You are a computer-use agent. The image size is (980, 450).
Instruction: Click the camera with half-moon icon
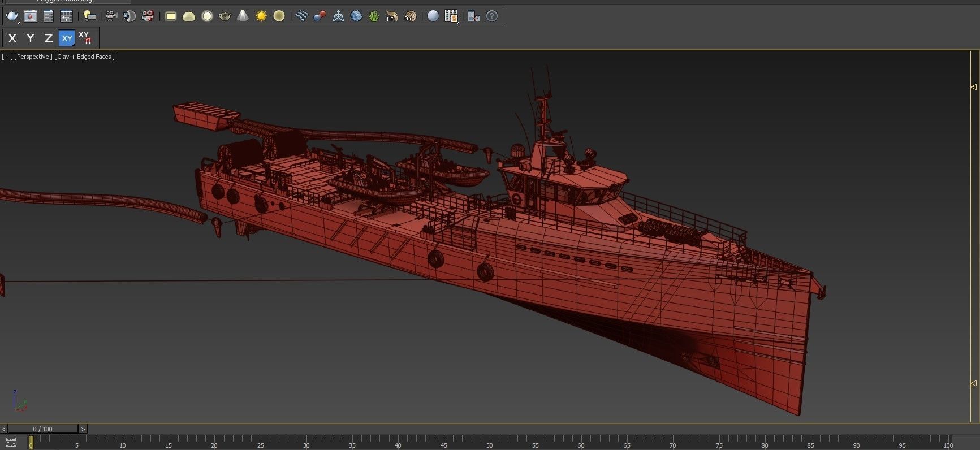click(130, 16)
